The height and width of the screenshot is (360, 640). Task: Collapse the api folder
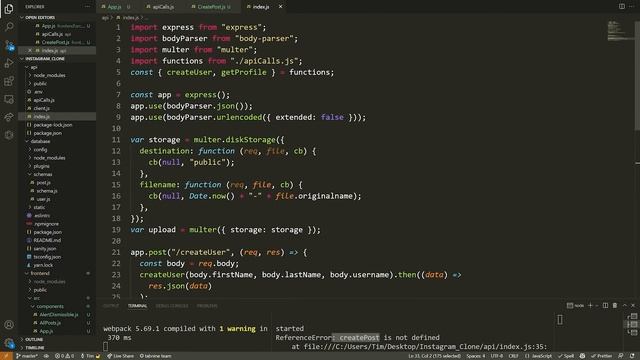pyautogui.click(x=57, y=67)
